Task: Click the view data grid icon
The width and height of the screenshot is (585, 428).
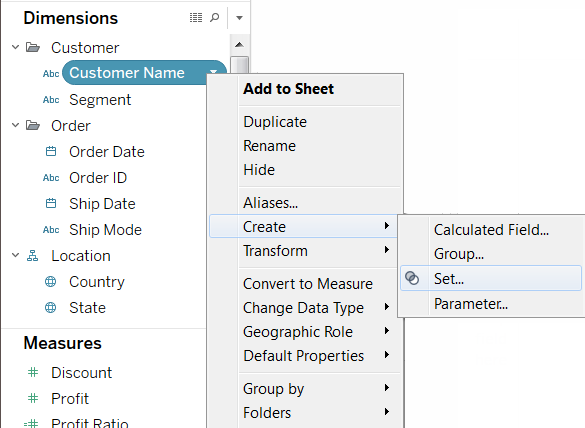Action: (196, 18)
